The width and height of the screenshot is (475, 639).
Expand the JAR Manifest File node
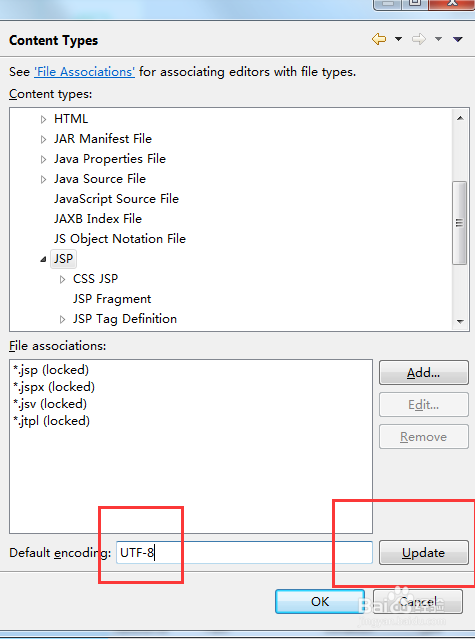tap(43, 139)
